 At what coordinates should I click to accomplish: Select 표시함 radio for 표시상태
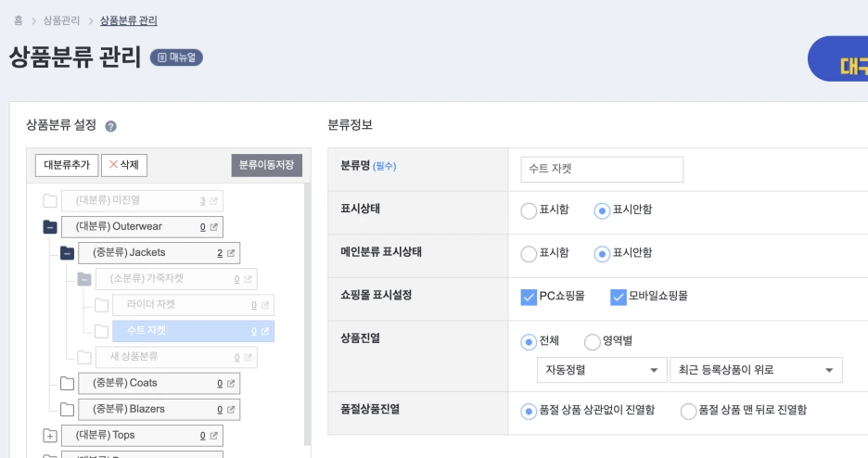(530, 210)
